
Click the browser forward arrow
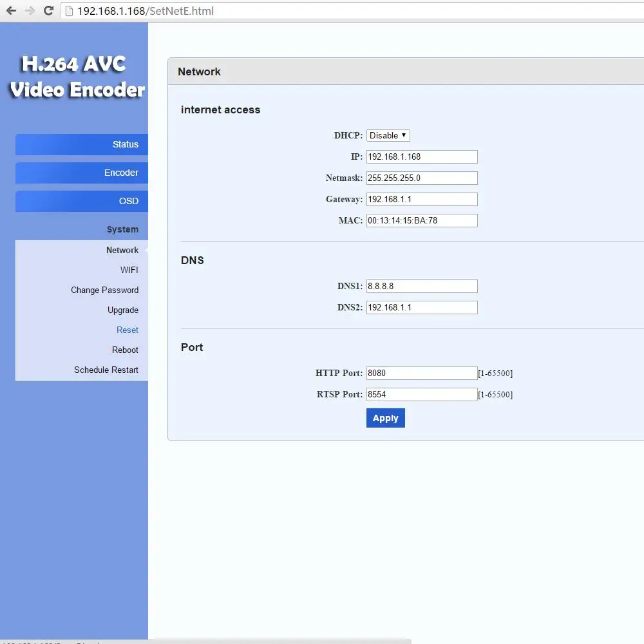click(30, 11)
